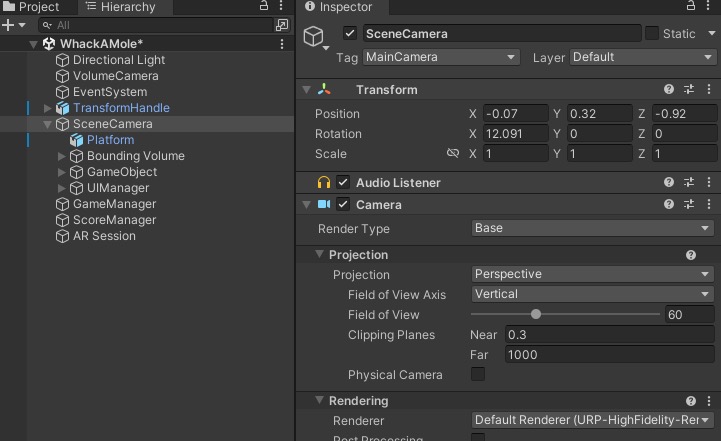Viewport: 721px width, 441px height.
Task: Open Audio Listener three-dot options menu
Action: tap(708, 183)
